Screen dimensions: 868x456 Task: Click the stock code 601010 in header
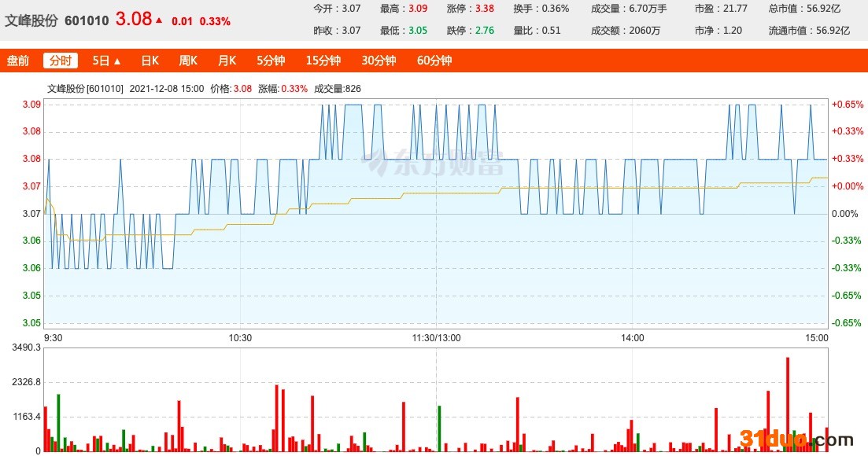(87, 20)
